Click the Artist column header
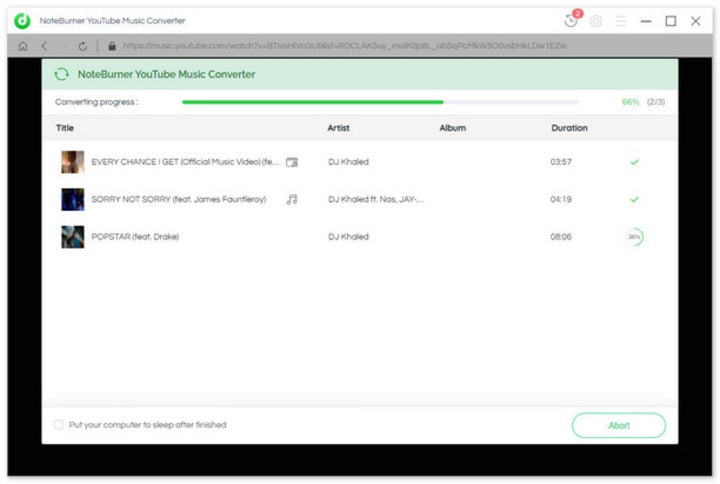Viewport: 720px width, 484px height. click(x=338, y=128)
